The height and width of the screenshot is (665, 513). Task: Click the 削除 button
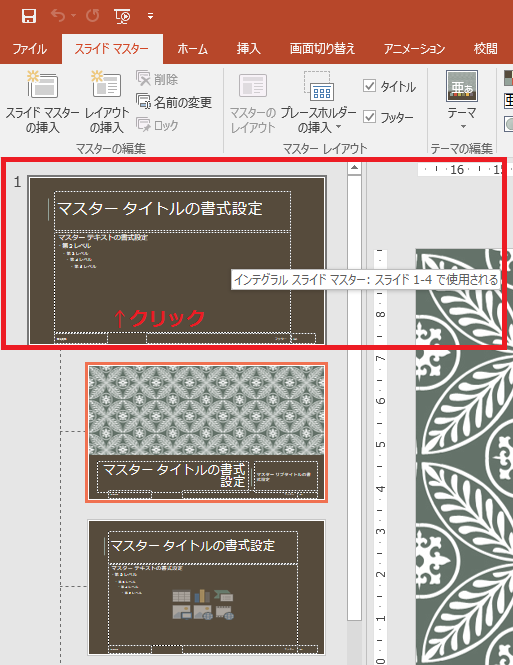tap(157, 79)
